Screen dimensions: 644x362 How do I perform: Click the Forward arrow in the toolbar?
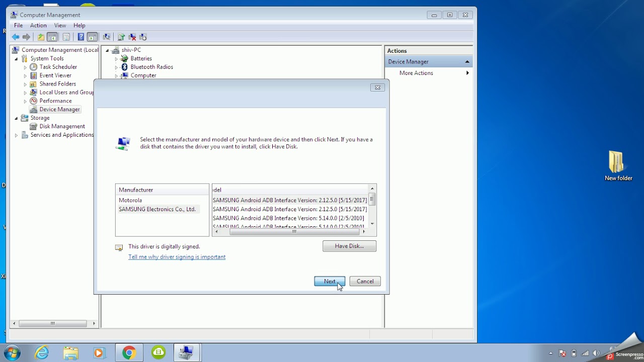[x=27, y=37]
